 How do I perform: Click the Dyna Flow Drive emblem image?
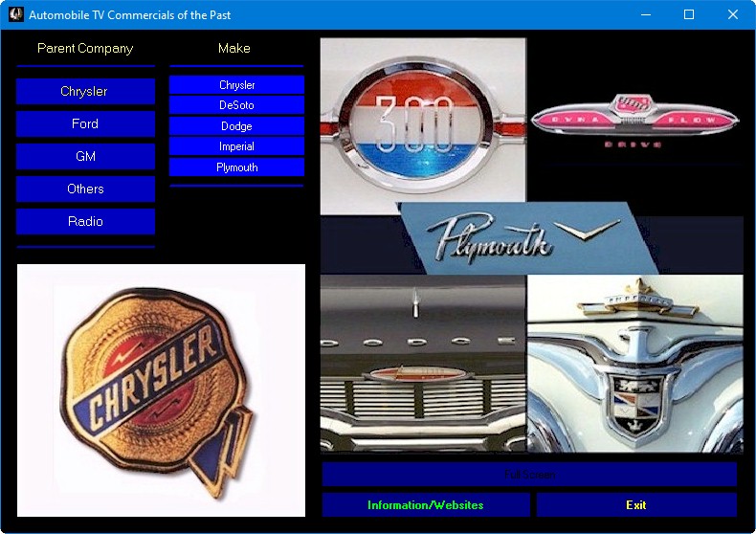pos(634,121)
